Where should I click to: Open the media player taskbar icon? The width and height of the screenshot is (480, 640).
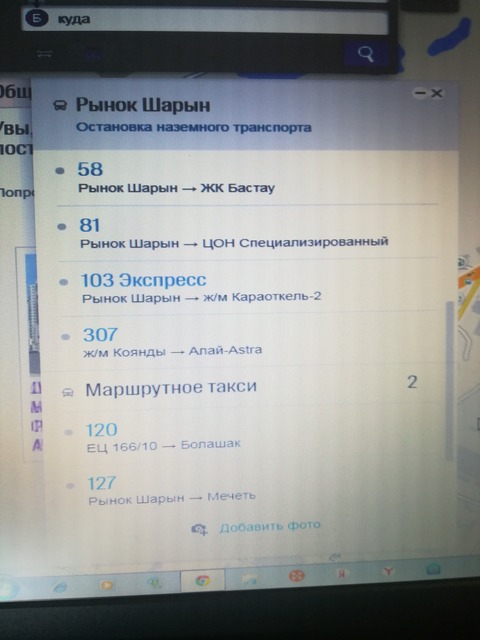106,585
